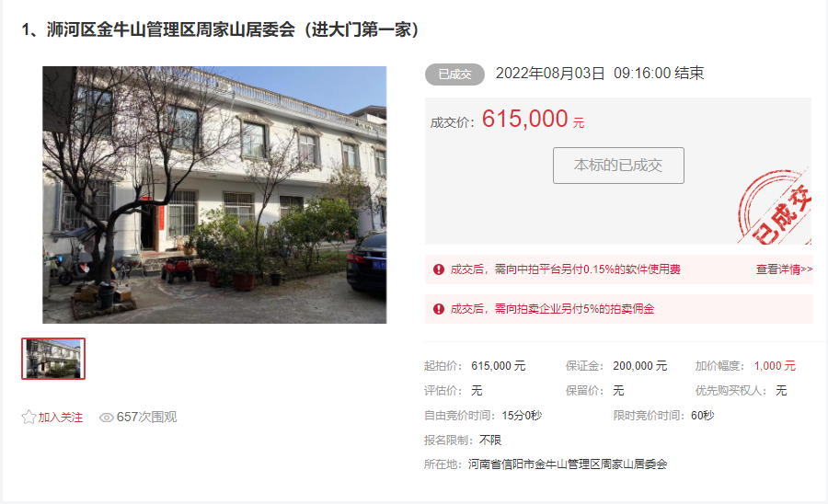Click the 加价幅度 1,000 元 value
Image resolution: width=828 pixels, height=504 pixels.
coord(775,366)
